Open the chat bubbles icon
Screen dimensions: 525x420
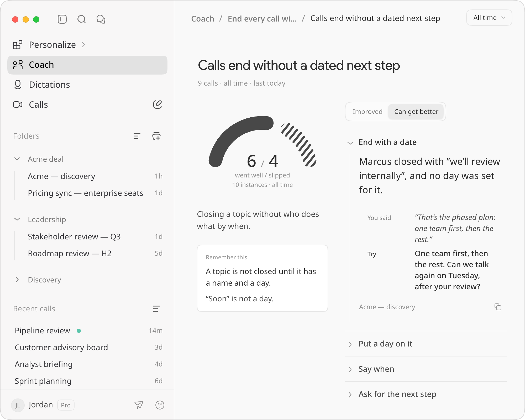click(x=101, y=19)
